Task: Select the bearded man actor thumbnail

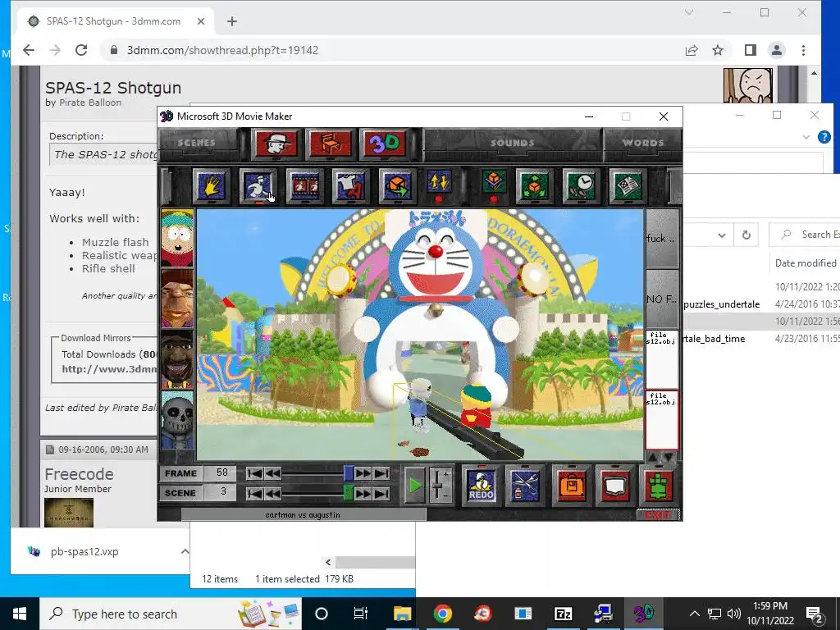Action: pos(177,299)
